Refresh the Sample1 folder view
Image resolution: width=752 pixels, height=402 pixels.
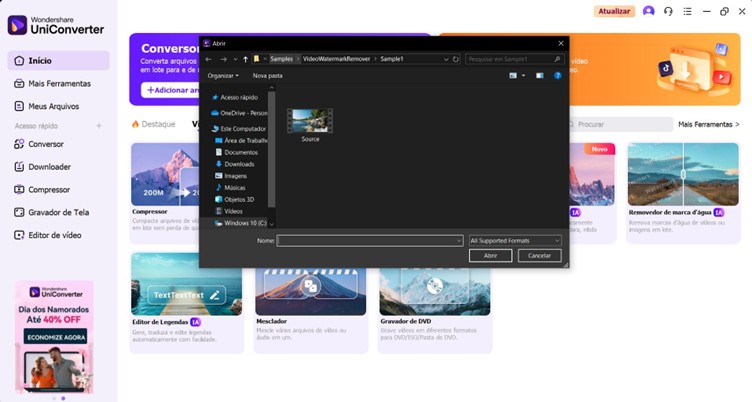click(x=456, y=59)
